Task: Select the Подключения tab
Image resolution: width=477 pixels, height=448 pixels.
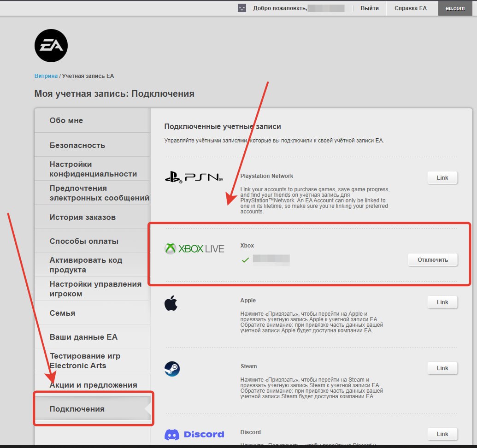Action: 93,409
